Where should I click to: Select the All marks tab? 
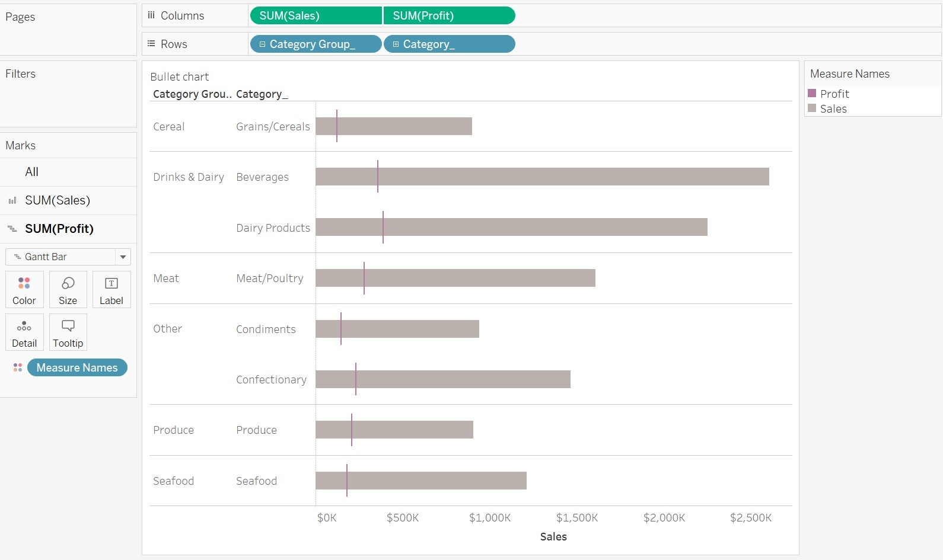32,172
